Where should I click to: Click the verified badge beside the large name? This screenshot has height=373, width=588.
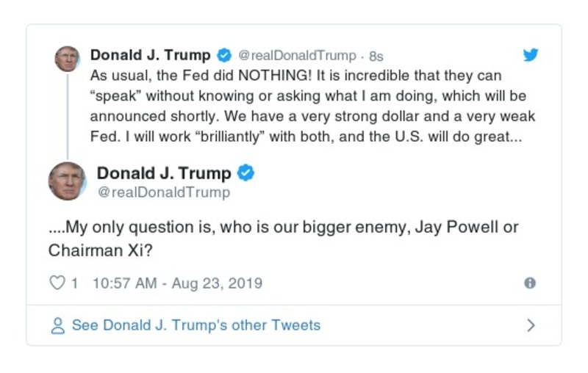point(247,173)
